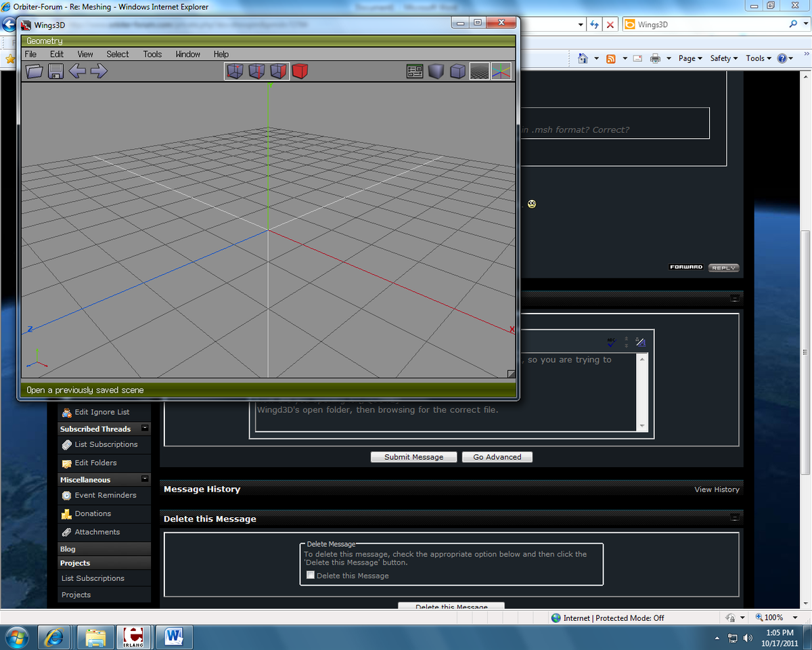Image resolution: width=812 pixels, height=650 pixels.
Task: Click the message editor scrollbar down arrow
Action: tap(642, 426)
